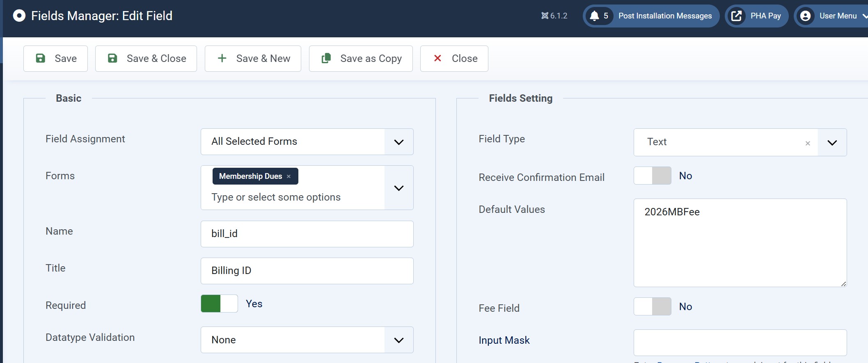The height and width of the screenshot is (363, 868).
Task: Click the Default Values textarea
Action: click(740, 243)
